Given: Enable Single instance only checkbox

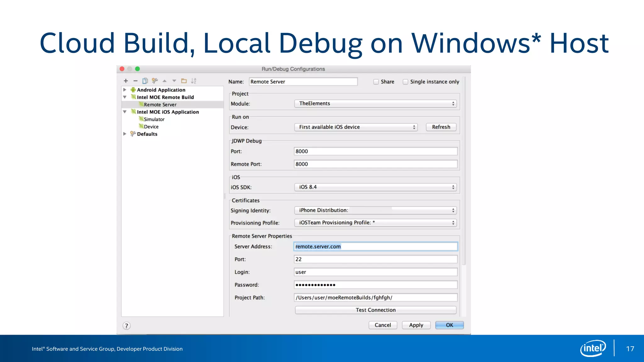Looking at the screenshot, I should point(405,82).
